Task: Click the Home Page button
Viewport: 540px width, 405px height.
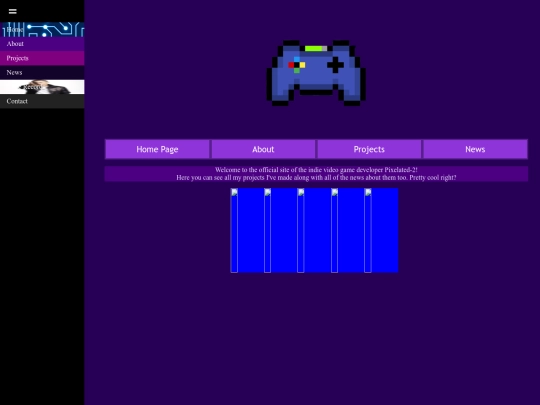Action: [x=157, y=149]
